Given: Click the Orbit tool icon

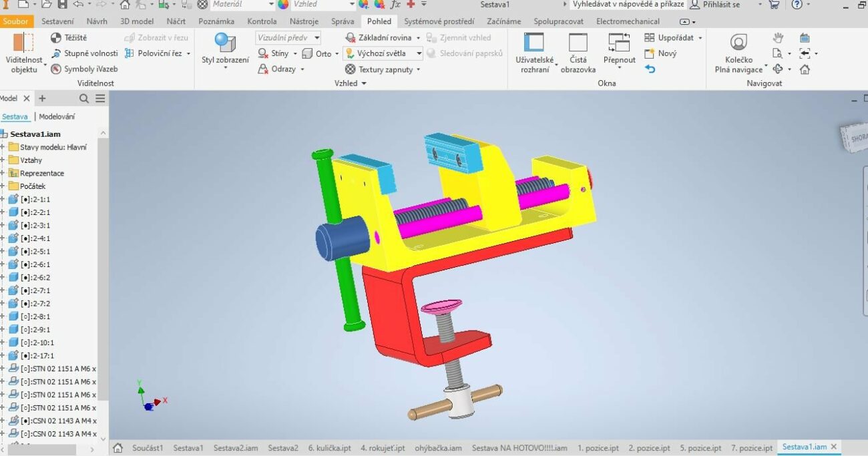Looking at the screenshot, I should (x=777, y=69).
